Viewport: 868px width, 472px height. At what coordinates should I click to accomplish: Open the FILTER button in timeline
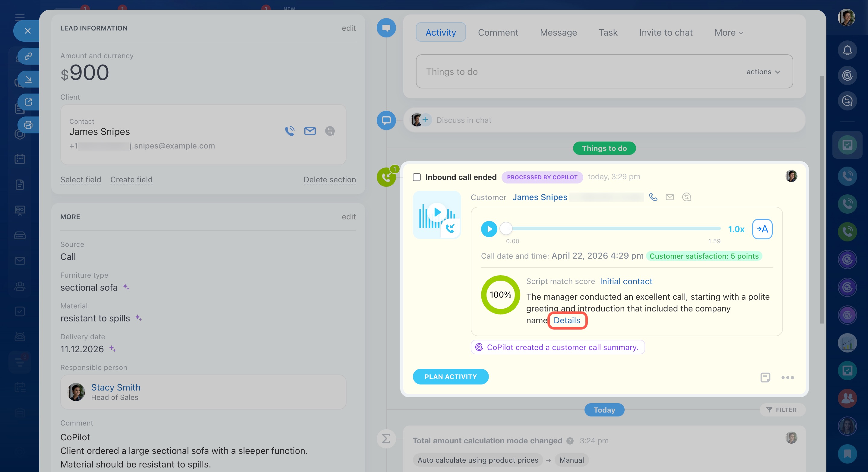pos(782,410)
